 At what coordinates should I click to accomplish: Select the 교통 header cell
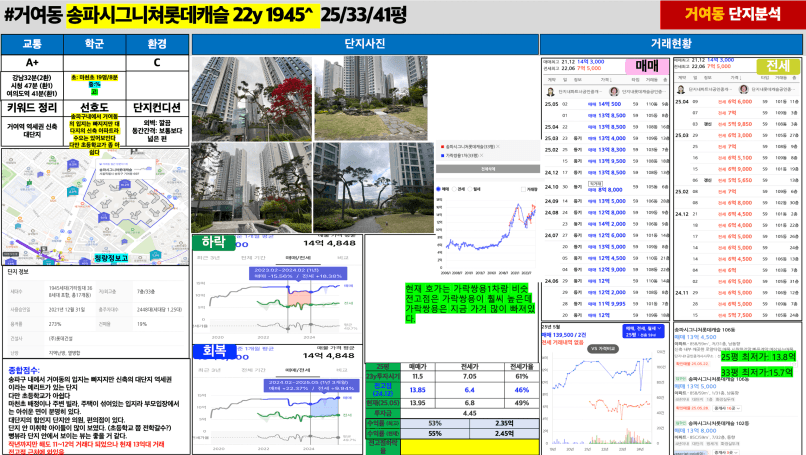(32, 44)
